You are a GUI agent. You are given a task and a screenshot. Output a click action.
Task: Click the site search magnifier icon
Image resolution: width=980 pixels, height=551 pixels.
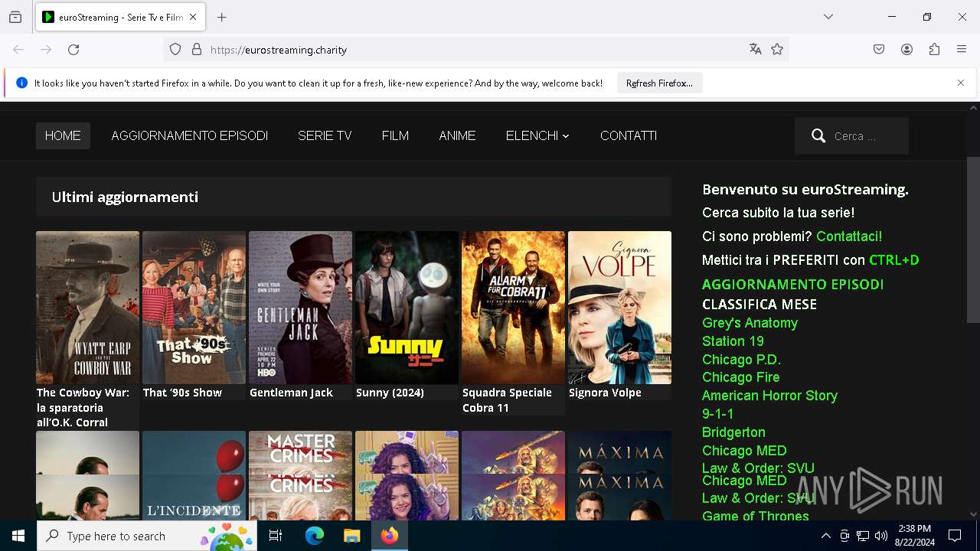[x=818, y=136]
